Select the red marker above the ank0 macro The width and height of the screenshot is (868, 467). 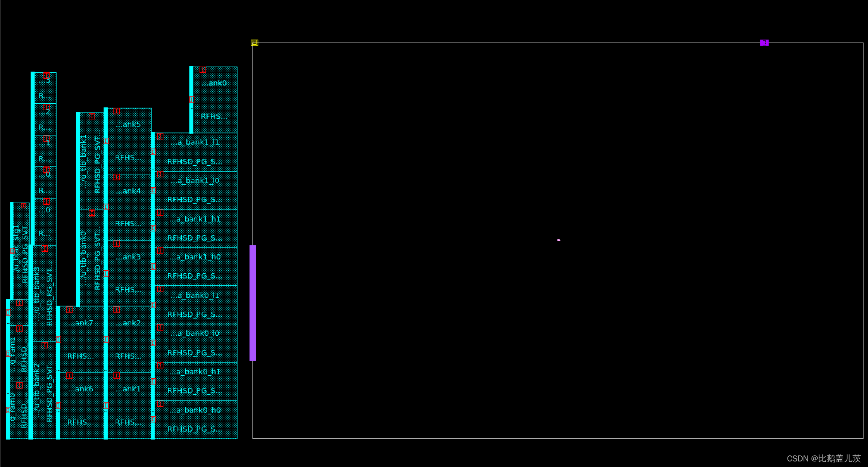[x=203, y=69]
